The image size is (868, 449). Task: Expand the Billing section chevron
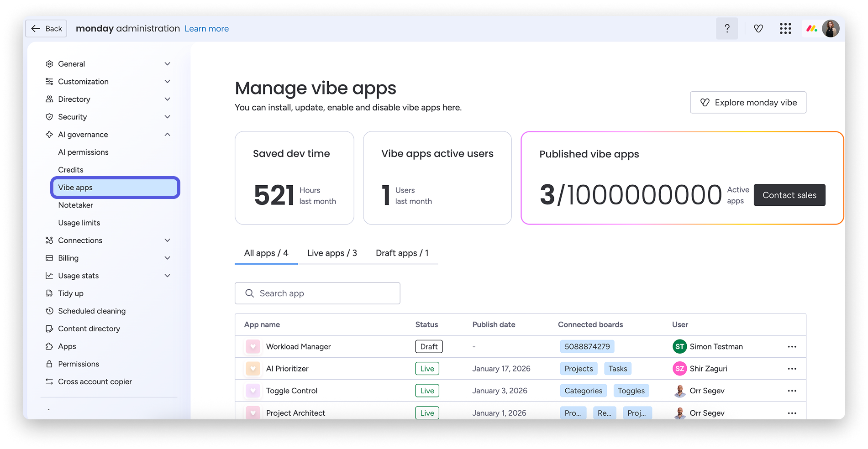pyautogui.click(x=168, y=258)
